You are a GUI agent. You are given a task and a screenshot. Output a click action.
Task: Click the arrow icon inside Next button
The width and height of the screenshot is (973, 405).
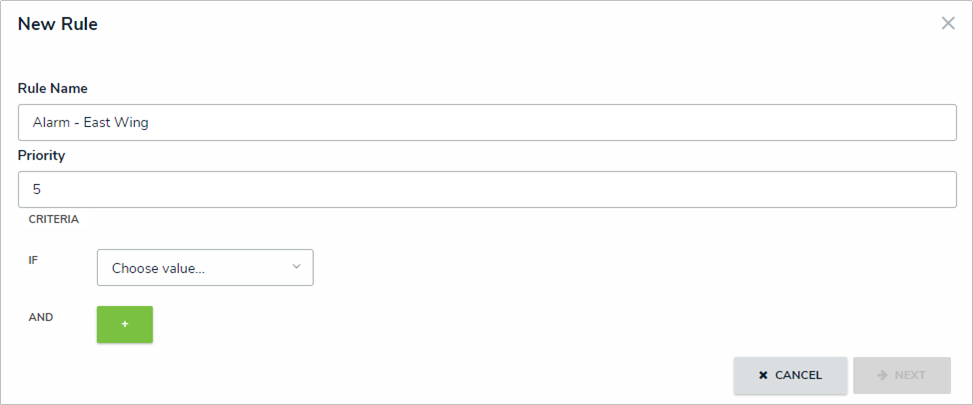(882, 375)
